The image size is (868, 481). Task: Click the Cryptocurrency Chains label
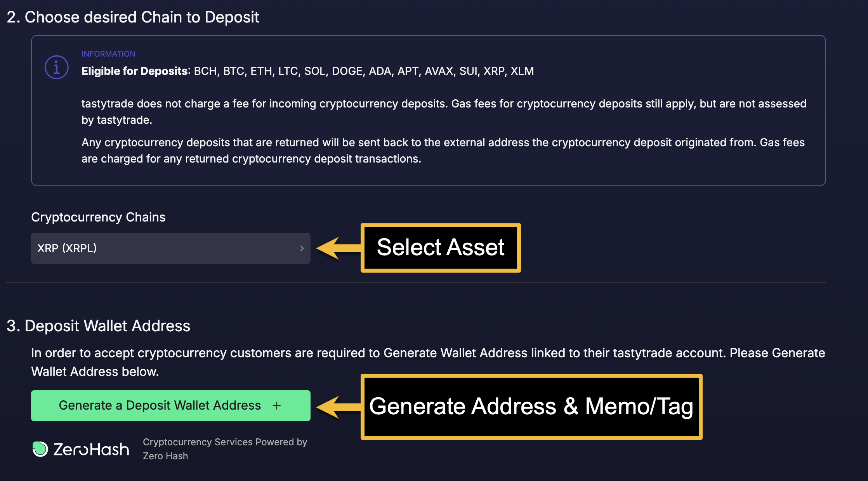point(98,217)
